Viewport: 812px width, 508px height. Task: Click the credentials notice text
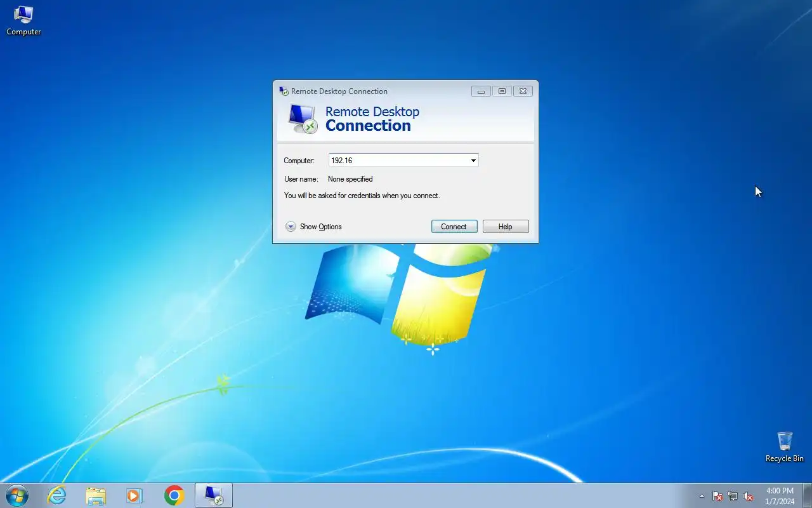362,196
